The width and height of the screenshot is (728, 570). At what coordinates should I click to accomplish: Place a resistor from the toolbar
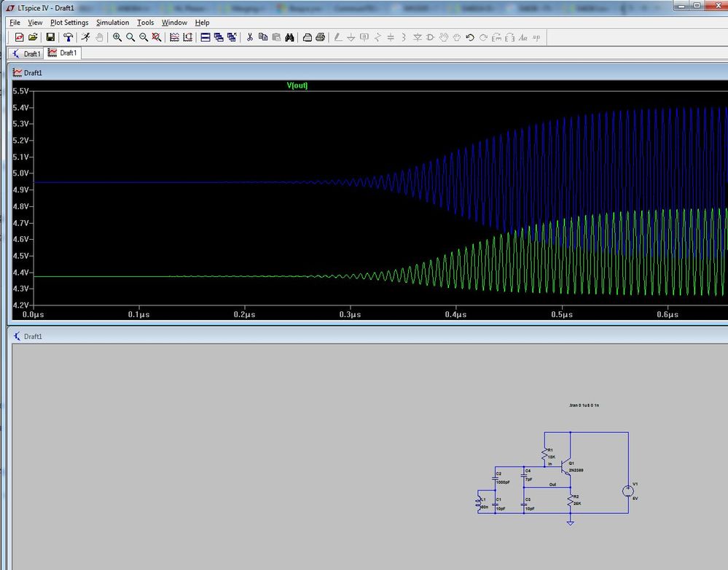[x=377, y=37]
